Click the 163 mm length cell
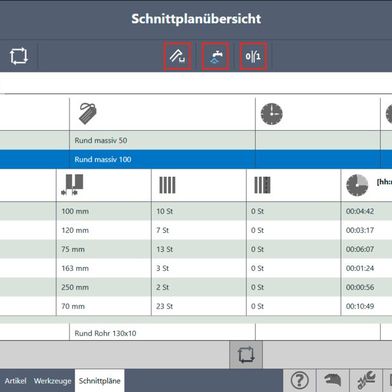Image resolution: width=392 pixels, height=392 pixels. (104, 268)
